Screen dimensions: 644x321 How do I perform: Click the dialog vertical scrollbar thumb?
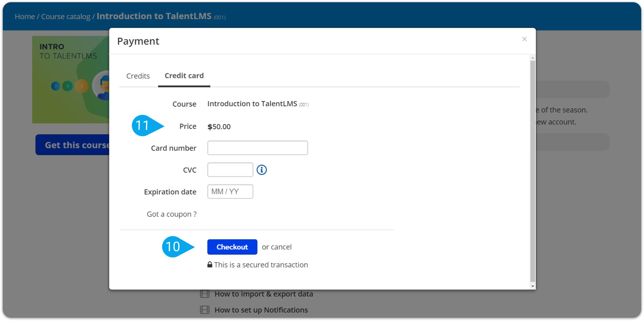click(532, 171)
